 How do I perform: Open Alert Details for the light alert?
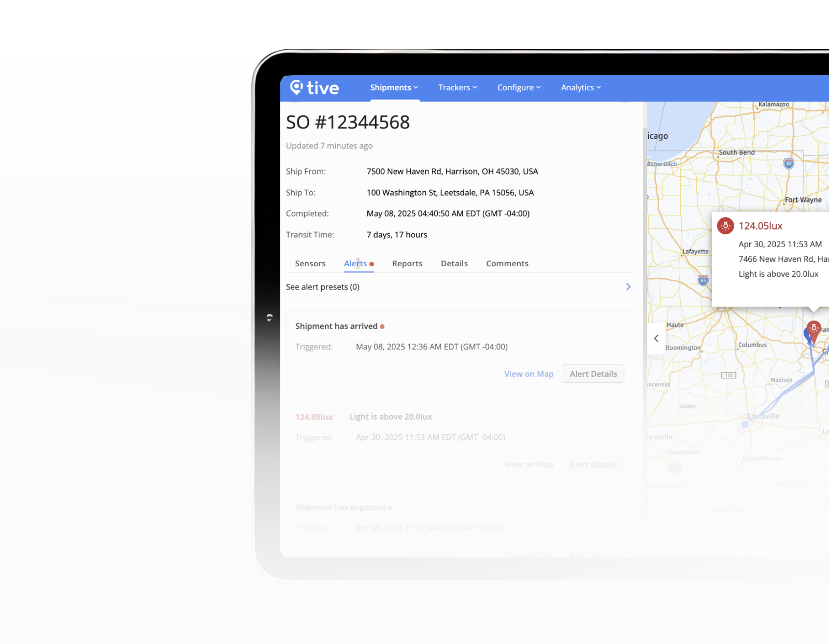[593, 465]
